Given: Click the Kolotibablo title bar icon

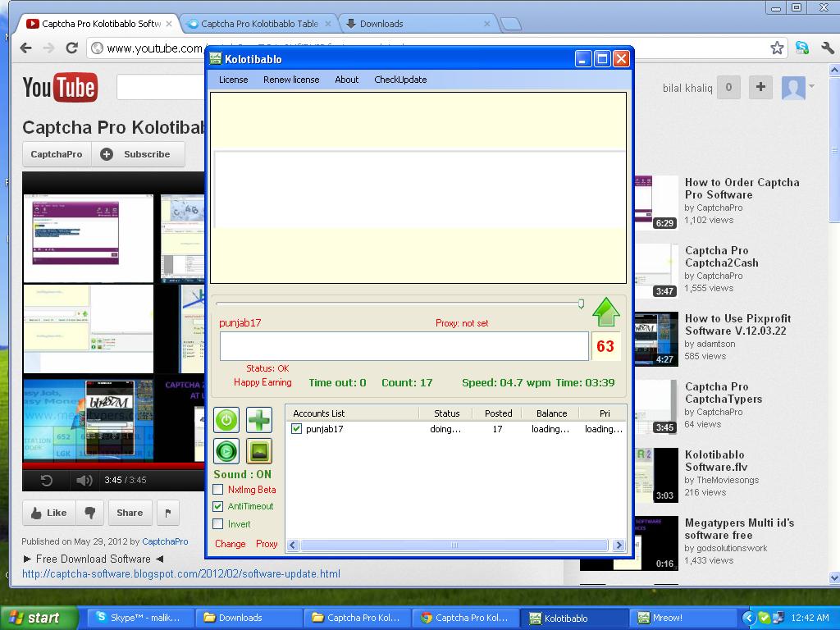Looking at the screenshot, I should click(216, 59).
